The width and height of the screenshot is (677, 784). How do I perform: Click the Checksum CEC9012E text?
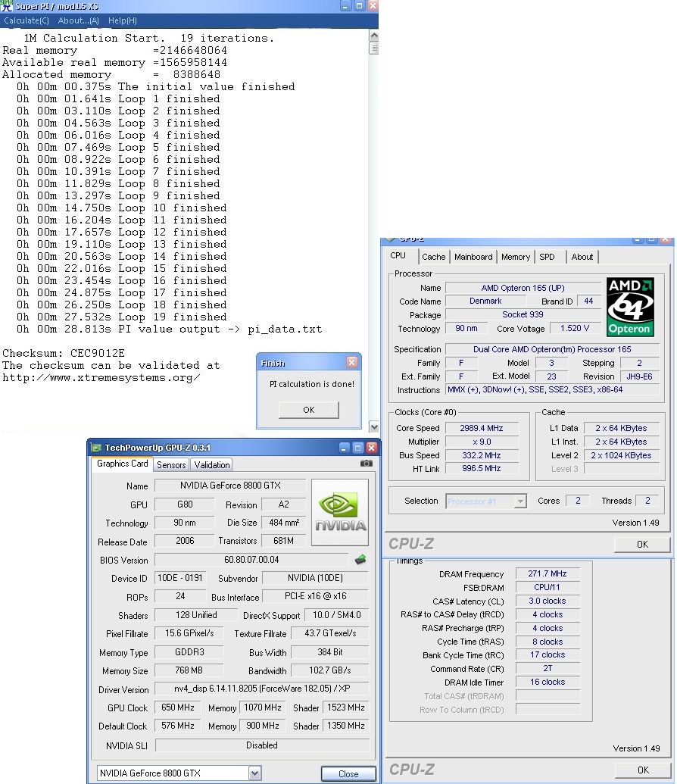[x=64, y=353]
